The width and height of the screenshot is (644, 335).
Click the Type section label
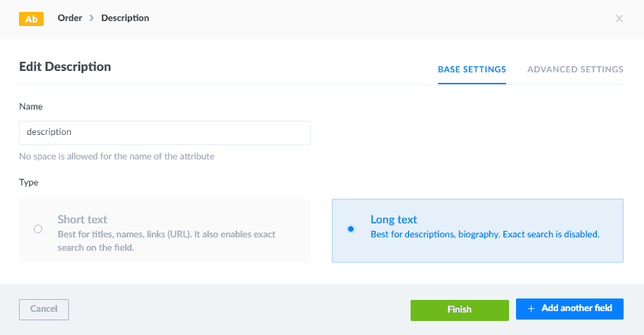click(x=29, y=182)
